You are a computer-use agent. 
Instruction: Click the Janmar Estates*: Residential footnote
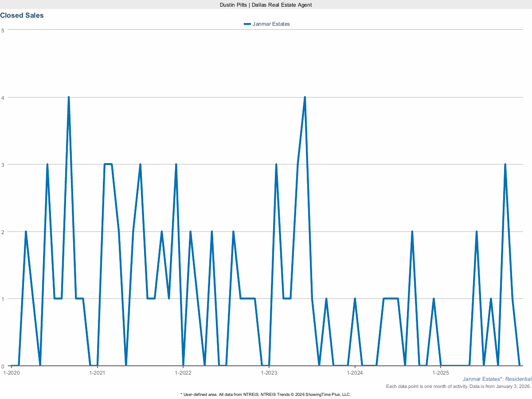pos(497,379)
